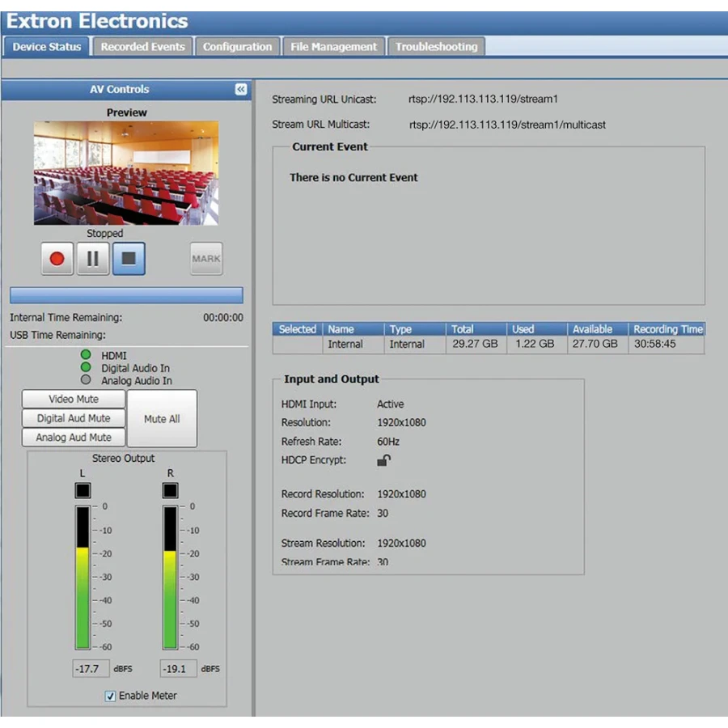
Task: Click the Name column header
Action: [353, 329]
